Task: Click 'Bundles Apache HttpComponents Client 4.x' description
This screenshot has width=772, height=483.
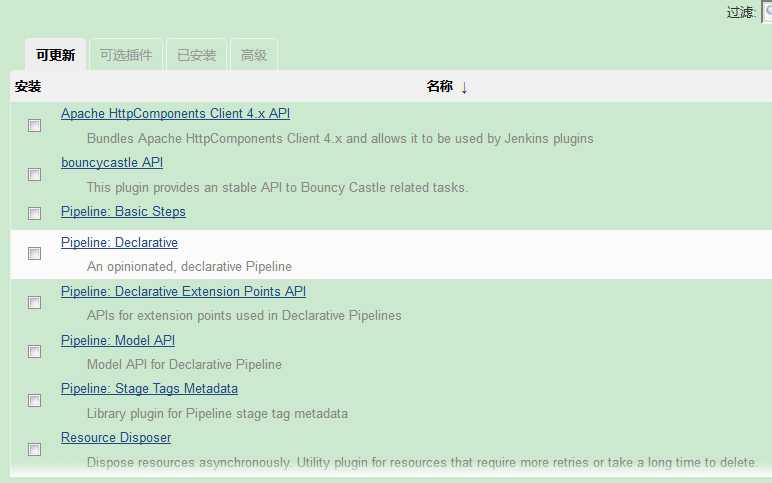Action: (x=340, y=139)
